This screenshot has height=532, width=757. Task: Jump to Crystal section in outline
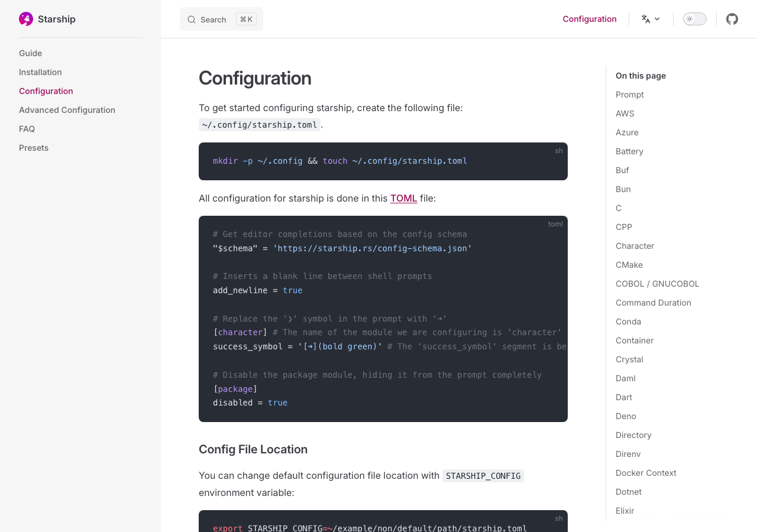click(629, 359)
